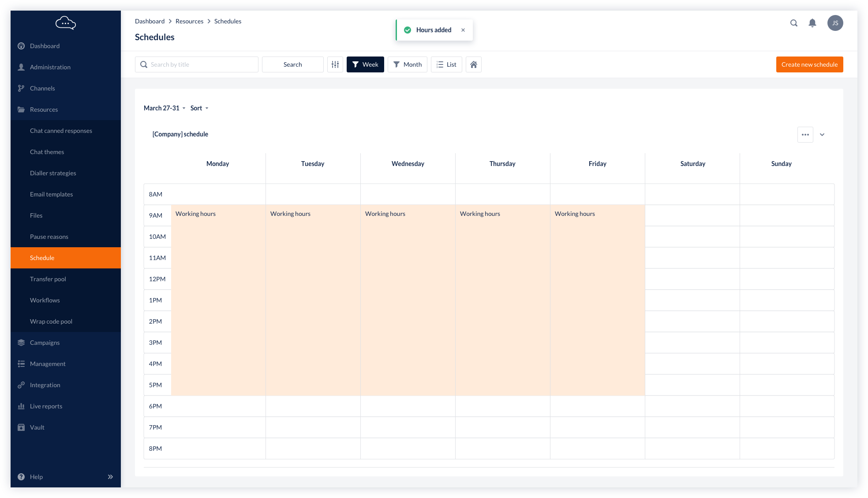Select Campaigns in sidebar menu
The width and height of the screenshot is (868, 498).
click(x=45, y=343)
